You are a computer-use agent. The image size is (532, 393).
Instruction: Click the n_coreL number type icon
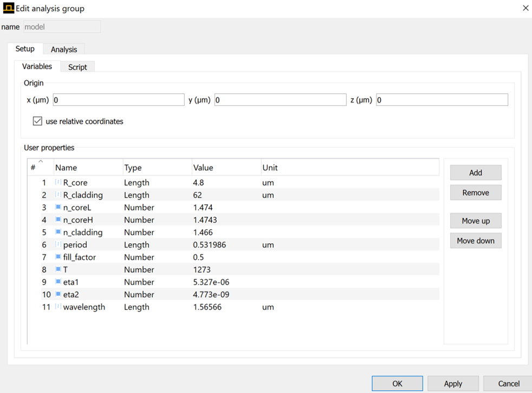tap(58, 207)
